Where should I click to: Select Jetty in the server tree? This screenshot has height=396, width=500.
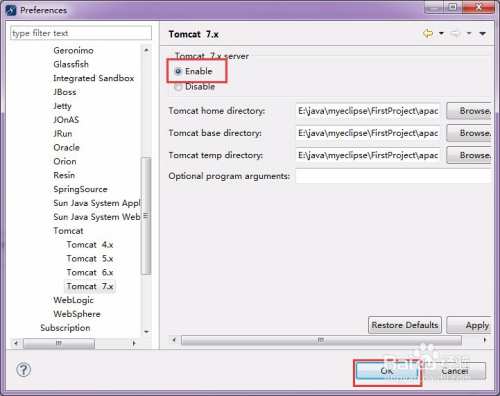pyautogui.click(x=62, y=106)
